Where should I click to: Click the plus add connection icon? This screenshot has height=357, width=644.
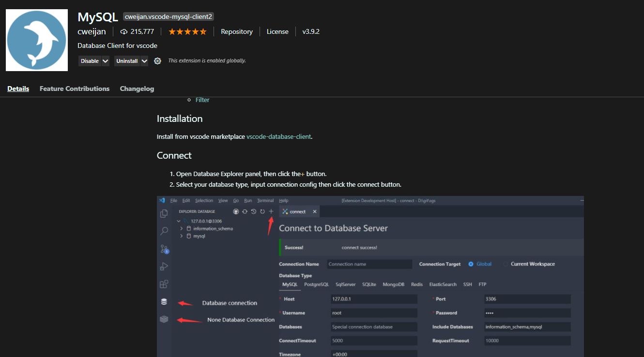point(271,211)
